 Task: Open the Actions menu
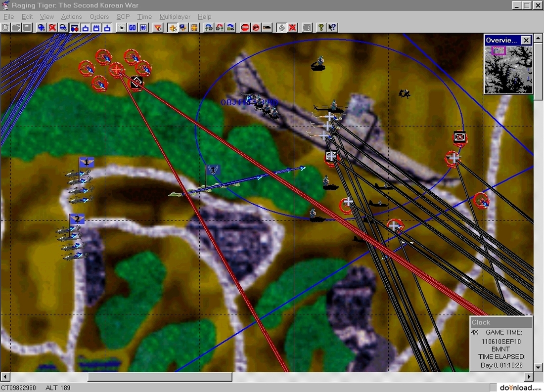click(x=72, y=17)
